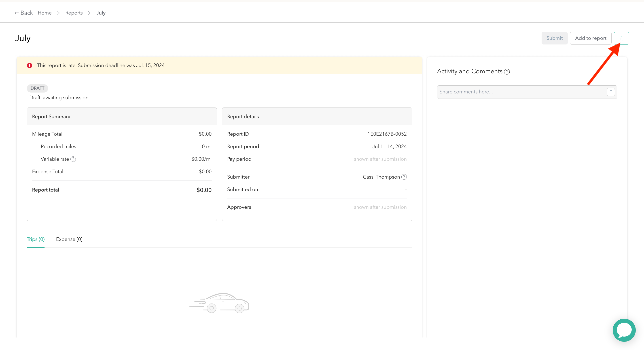Screen dimensions: 644x350
Task: Click the Add to report button
Action: point(591,38)
